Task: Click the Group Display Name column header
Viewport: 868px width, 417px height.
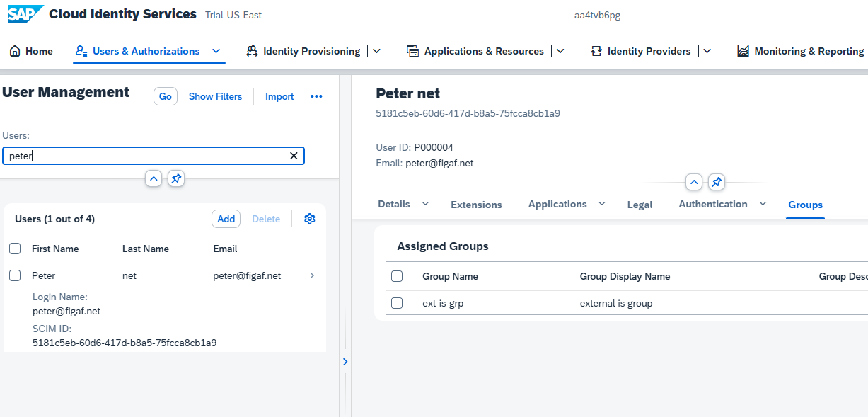Action: pyautogui.click(x=625, y=276)
